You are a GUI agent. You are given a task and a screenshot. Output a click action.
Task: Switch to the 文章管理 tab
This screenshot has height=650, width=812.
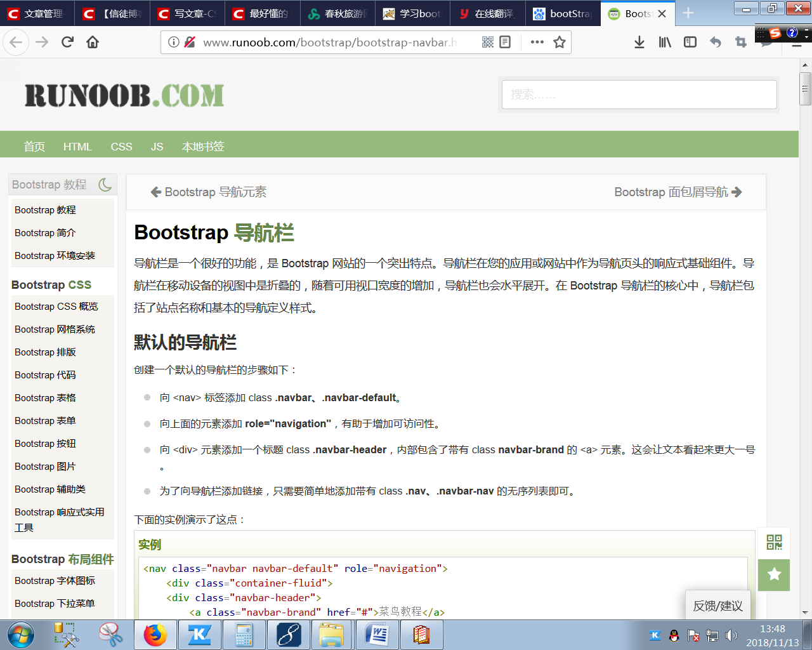(x=37, y=13)
